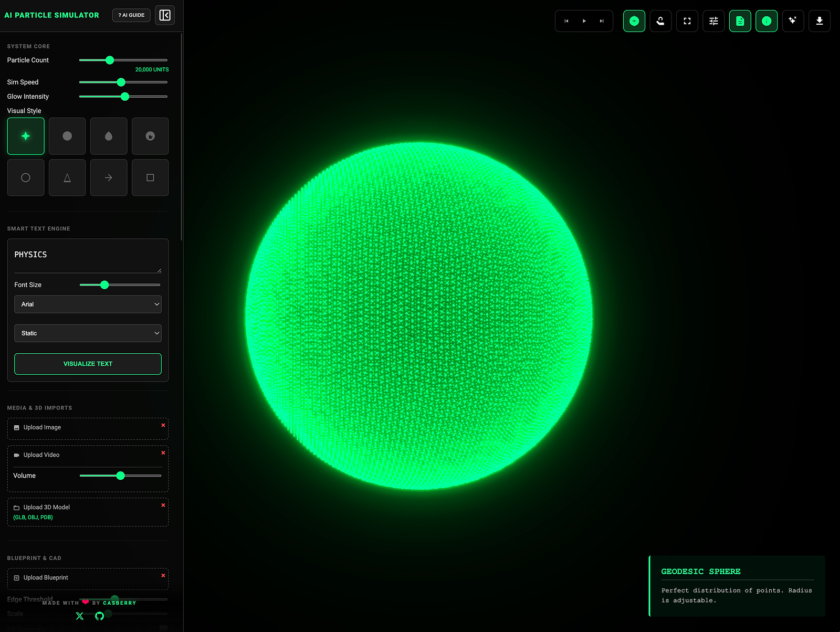Select the hollow square visual style
Viewport: 840px width, 632px height.
coord(150,177)
